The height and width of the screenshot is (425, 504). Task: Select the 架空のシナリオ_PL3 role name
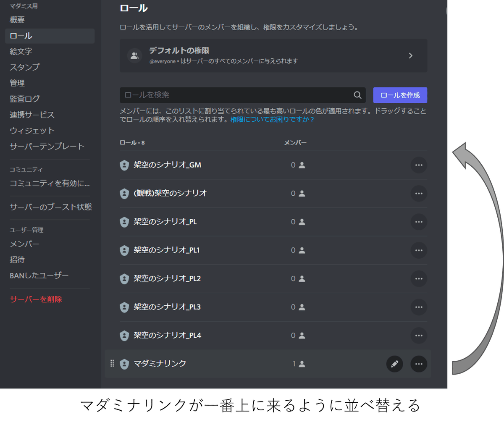point(167,307)
